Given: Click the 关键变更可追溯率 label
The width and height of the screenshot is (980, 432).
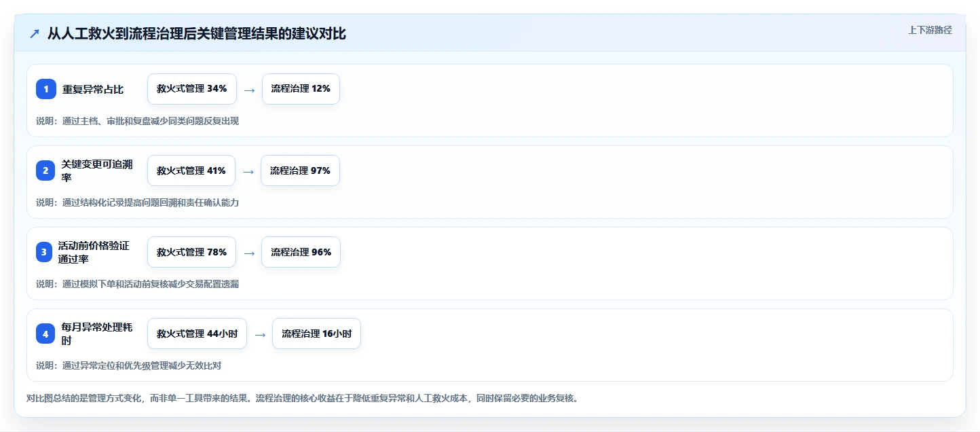Looking at the screenshot, I should (97, 170).
